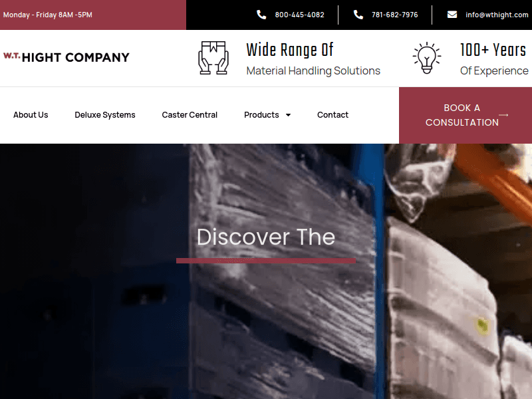The height and width of the screenshot is (399, 532).
Task: Click the Wide Range Of heading
Action: 290,50
